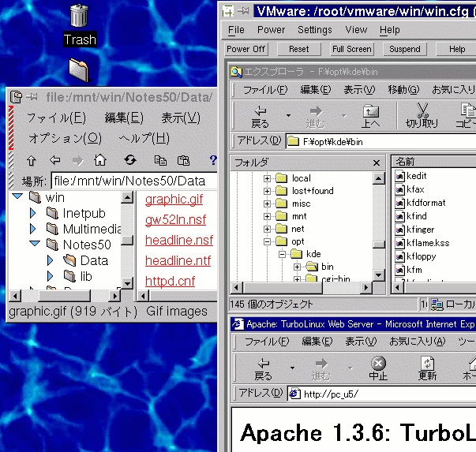Image resolution: width=476 pixels, height=452 pixels.
Task: Click Stop (中止) in Internet Explorer
Action: [x=378, y=368]
